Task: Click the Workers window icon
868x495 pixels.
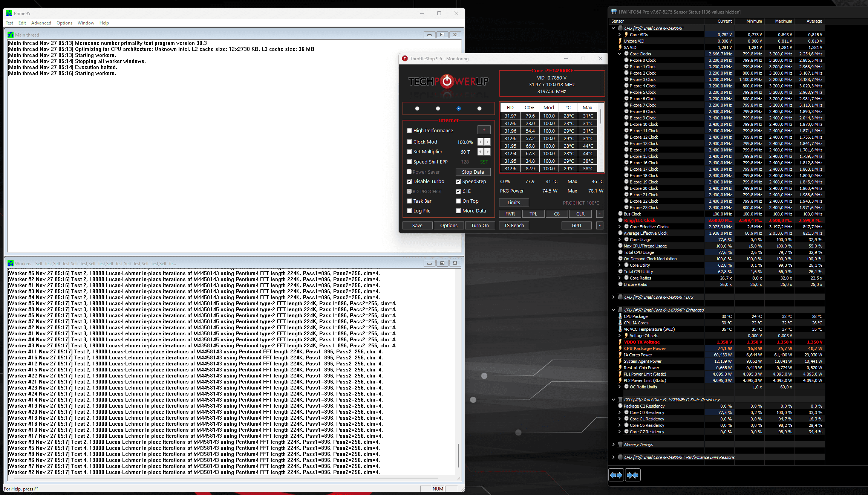Action: point(11,263)
